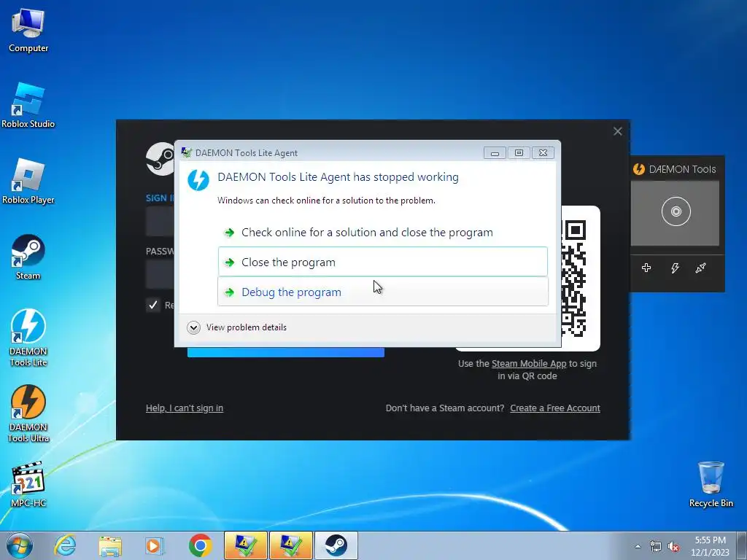Select the Roblox Studio desktop shortcut
Screen dimensions: 747x560
[28, 106]
